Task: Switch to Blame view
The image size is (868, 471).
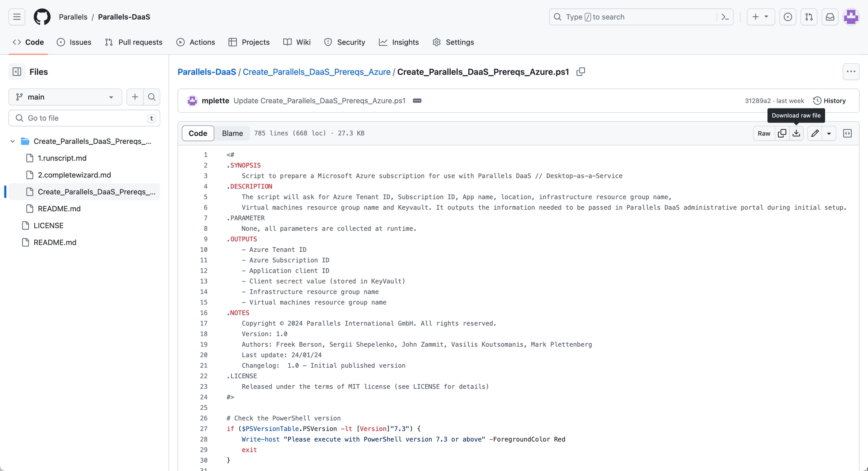Action: [x=232, y=133]
